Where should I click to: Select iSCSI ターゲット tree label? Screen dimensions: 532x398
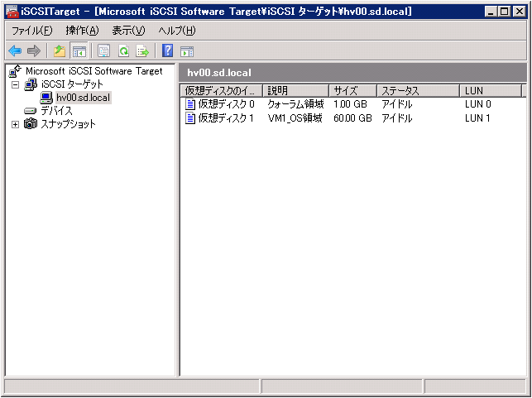pyautogui.click(x=72, y=84)
